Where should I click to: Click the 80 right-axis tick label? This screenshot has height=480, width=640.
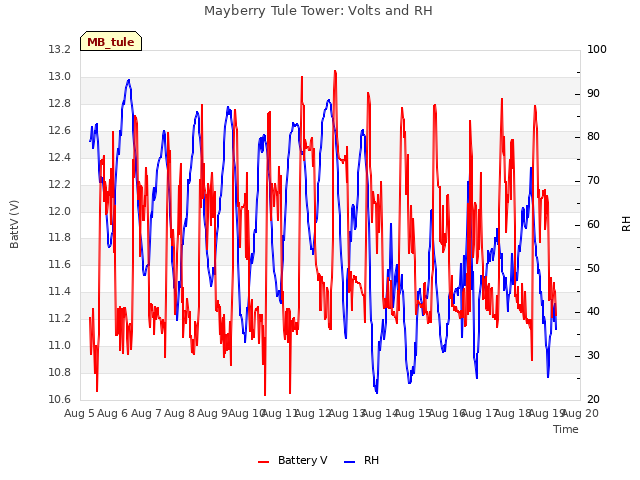(593, 137)
